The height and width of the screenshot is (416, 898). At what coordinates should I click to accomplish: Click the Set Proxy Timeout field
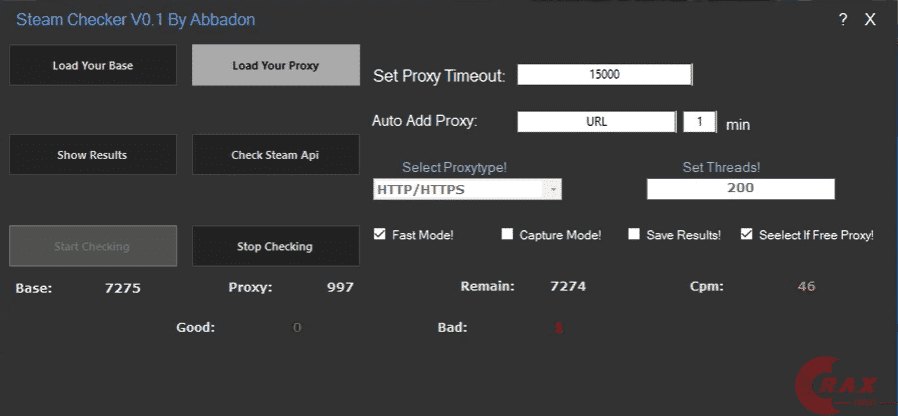click(604, 75)
